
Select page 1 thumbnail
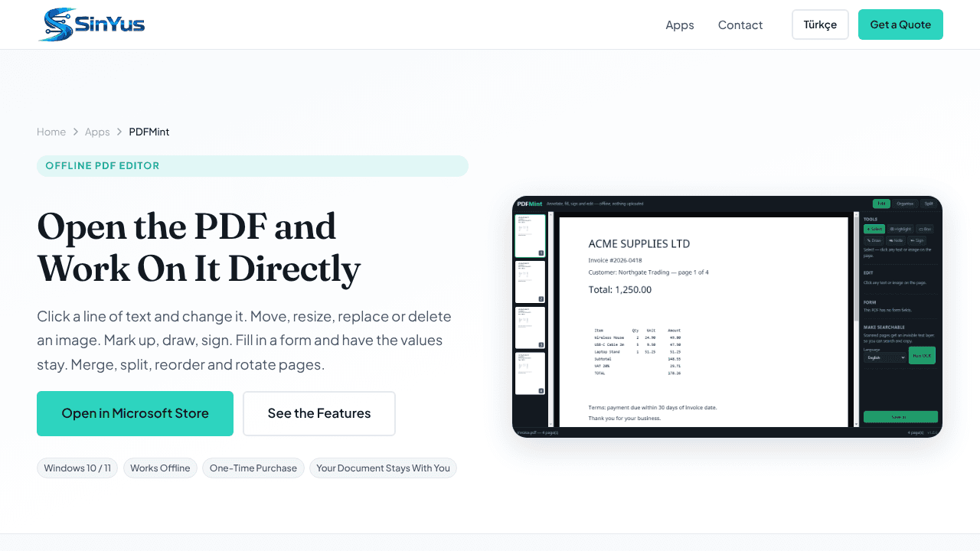(x=530, y=236)
